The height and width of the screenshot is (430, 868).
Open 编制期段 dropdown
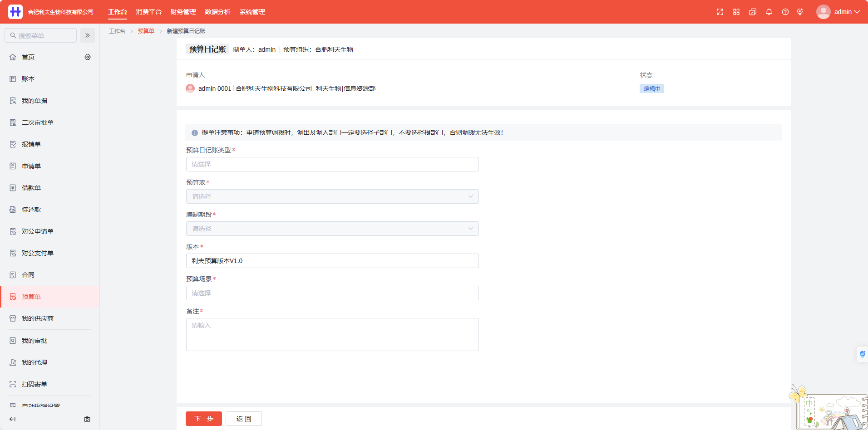pyautogui.click(x=332, y=229)
